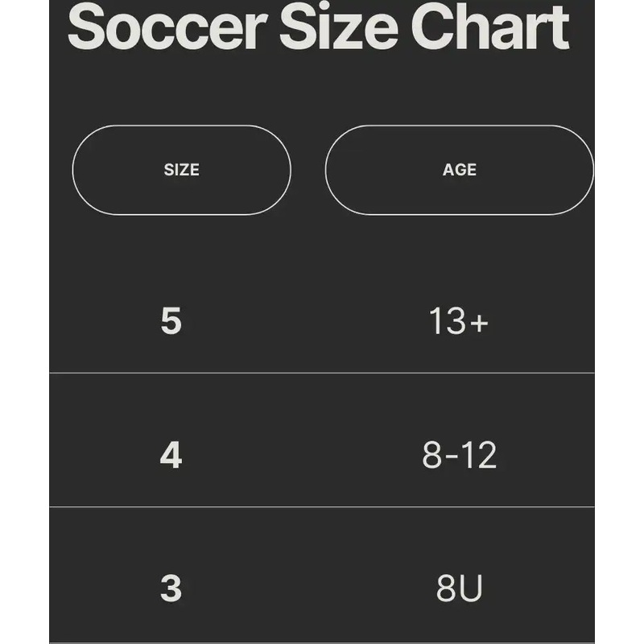Pick the size 4 value
Viewport: 644px width, 644px height.
tap(171, 456)
